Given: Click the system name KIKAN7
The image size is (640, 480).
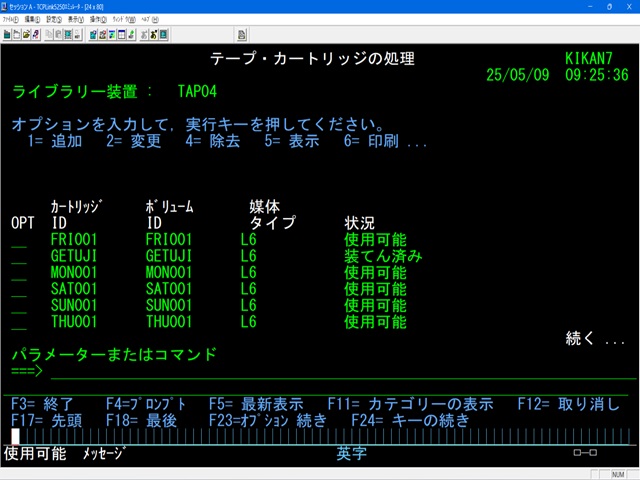Looking at the screenshot, I should (589, 58).
